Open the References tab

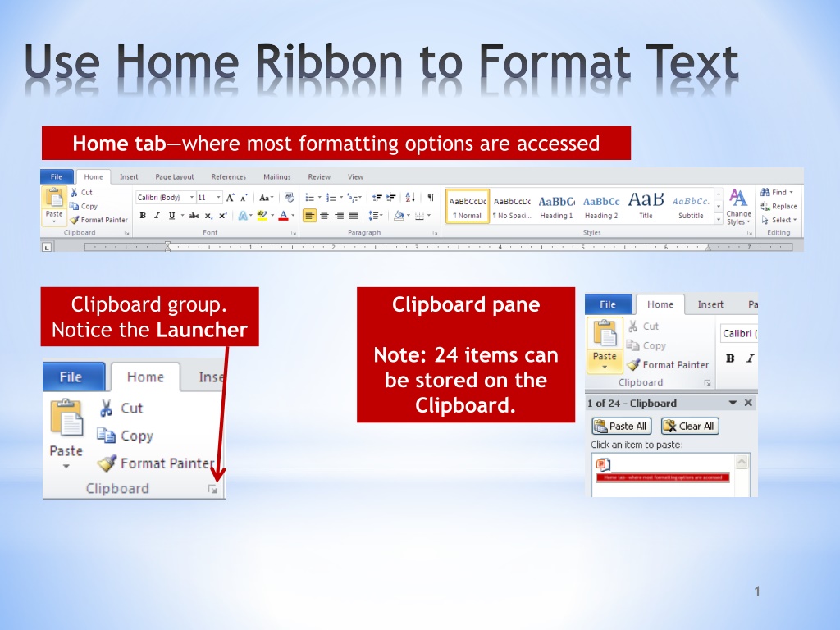click(x=229, y=177)
